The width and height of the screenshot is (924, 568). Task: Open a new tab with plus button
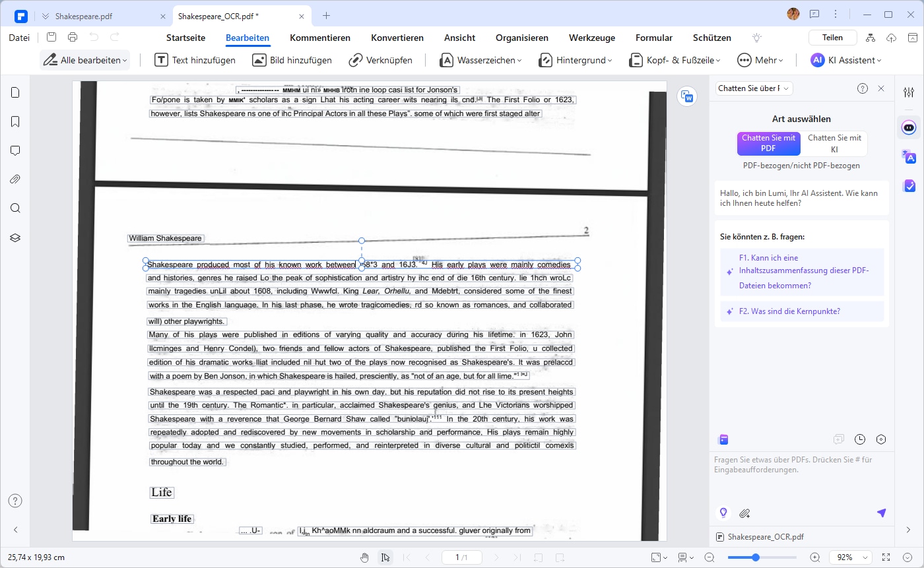(326, 15)
